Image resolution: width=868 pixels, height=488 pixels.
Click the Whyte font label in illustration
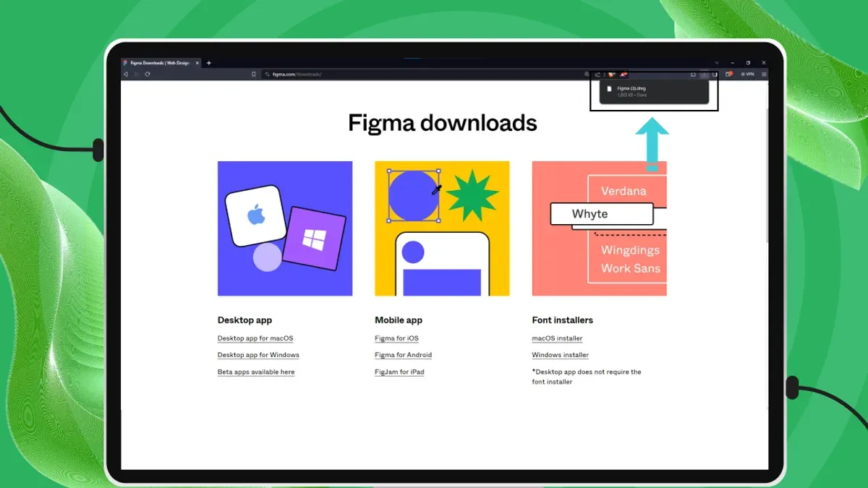(602, 214)
